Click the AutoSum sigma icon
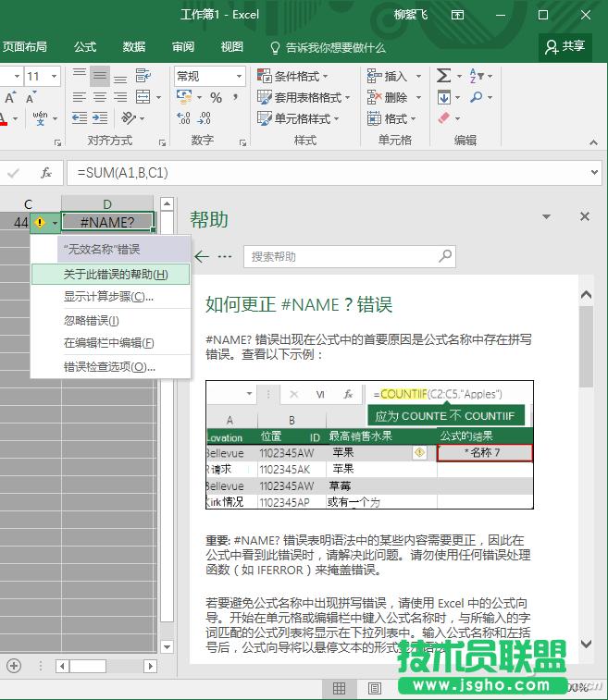Viewport: 608px width, 700px height. [x=443, y=76]
